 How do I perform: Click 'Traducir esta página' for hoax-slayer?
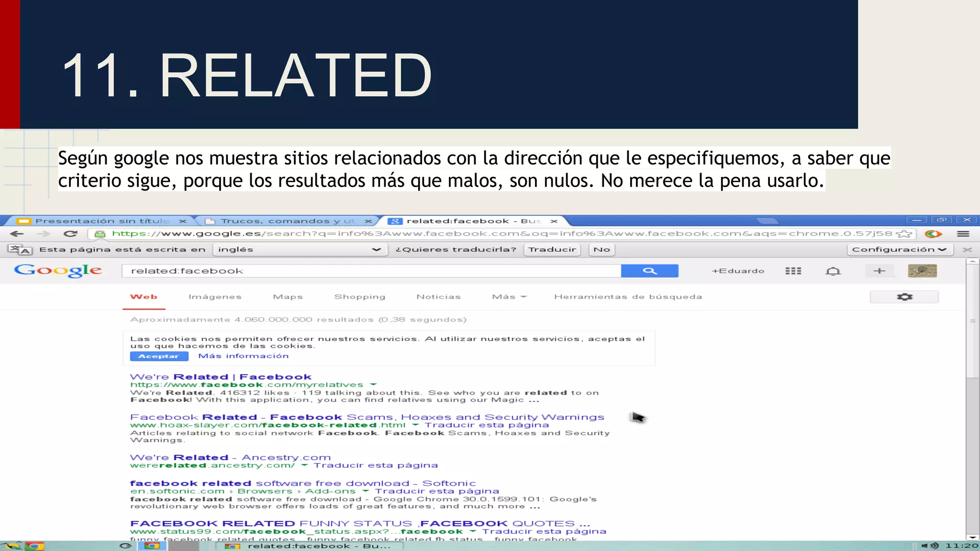(487, 425)
